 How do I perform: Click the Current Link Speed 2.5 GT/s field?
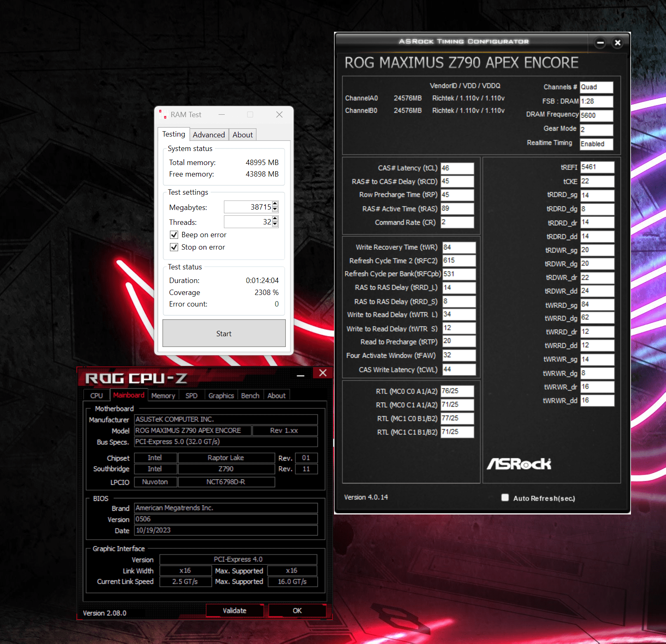(x=185, y=582)
